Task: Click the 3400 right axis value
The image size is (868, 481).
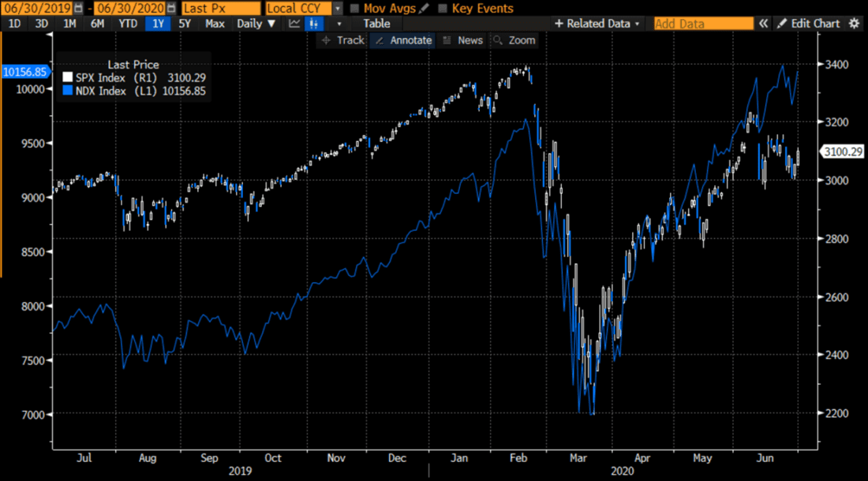Action: (836, 65)
